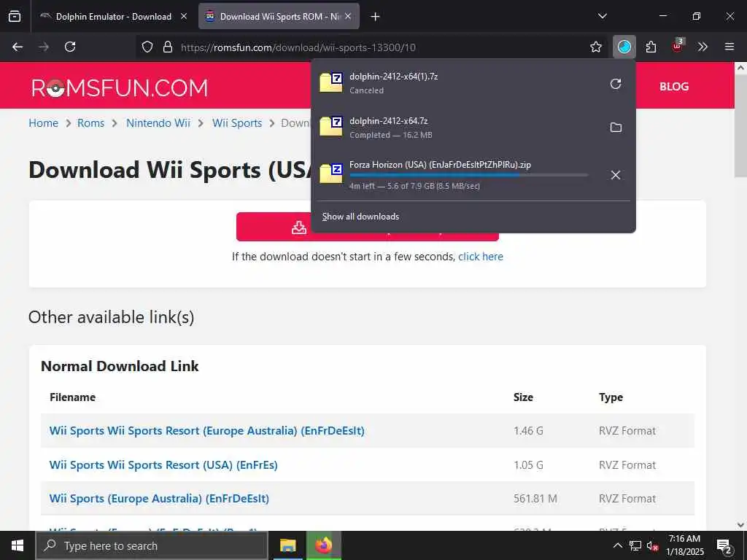The width and height of the screenshot is (747, 560).
Task: Open the extensions puzzle icon
Action: click(651, 47)
